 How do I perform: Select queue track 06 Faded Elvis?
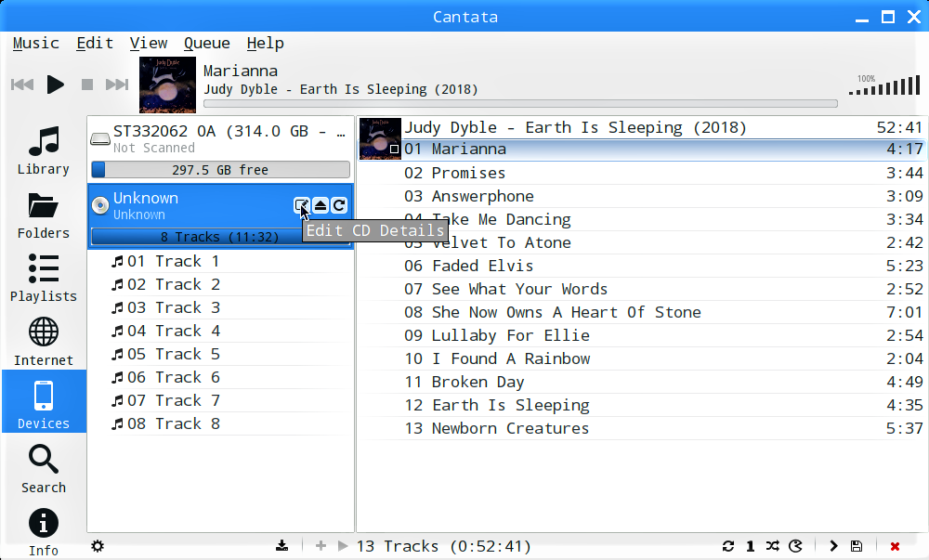(643, 266)
